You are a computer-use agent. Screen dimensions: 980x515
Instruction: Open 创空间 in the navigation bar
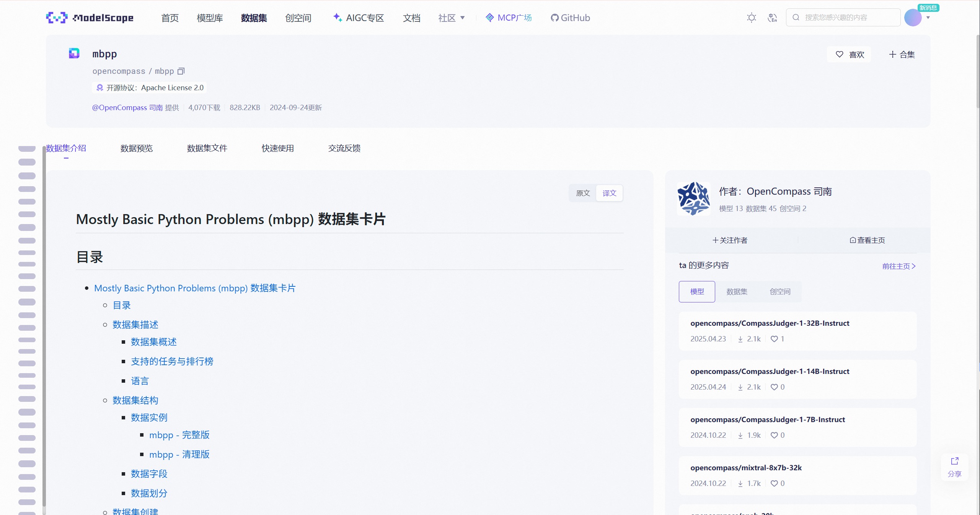pyautogui.click(x=298, y=18)
